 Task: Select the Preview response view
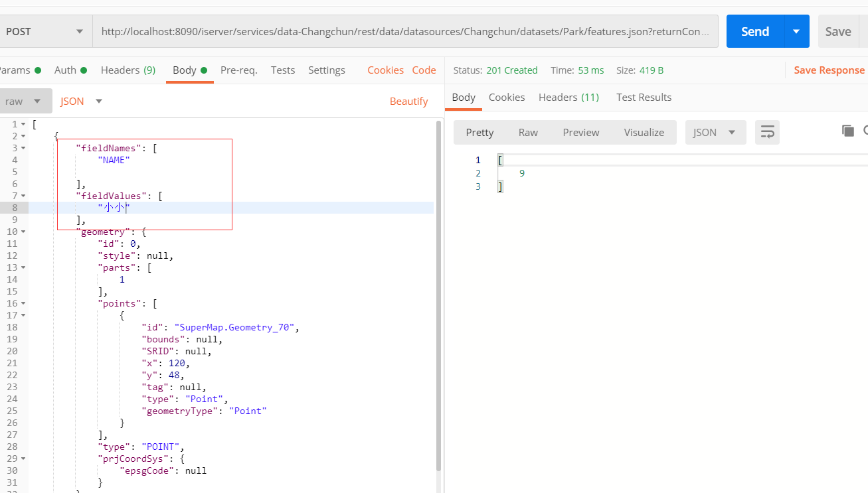(581, 132)
